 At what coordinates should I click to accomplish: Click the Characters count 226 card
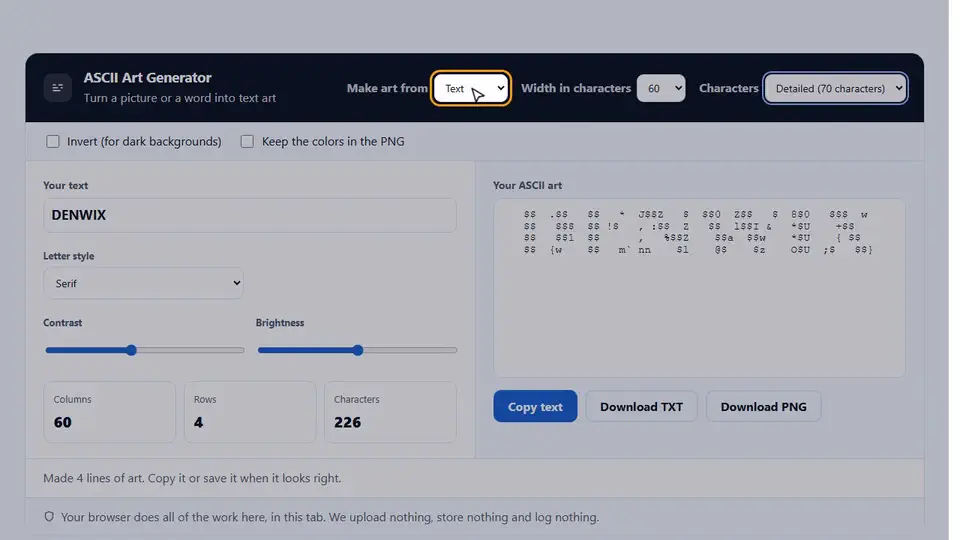(x=390, y=412)
